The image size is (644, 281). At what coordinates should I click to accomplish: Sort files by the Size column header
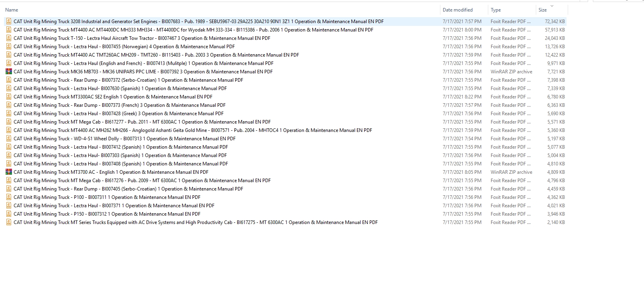543,10
